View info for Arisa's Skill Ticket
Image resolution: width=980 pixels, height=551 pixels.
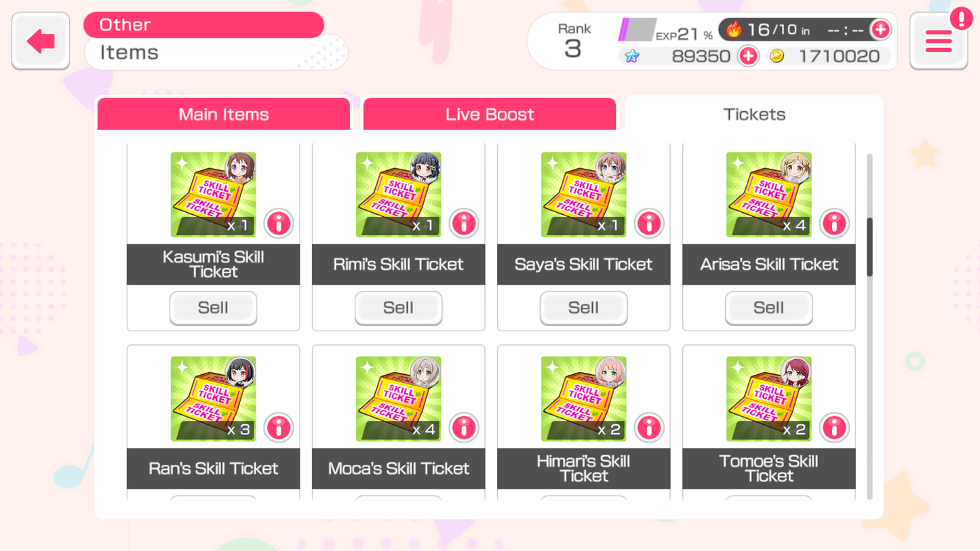[x=834, y=224]
